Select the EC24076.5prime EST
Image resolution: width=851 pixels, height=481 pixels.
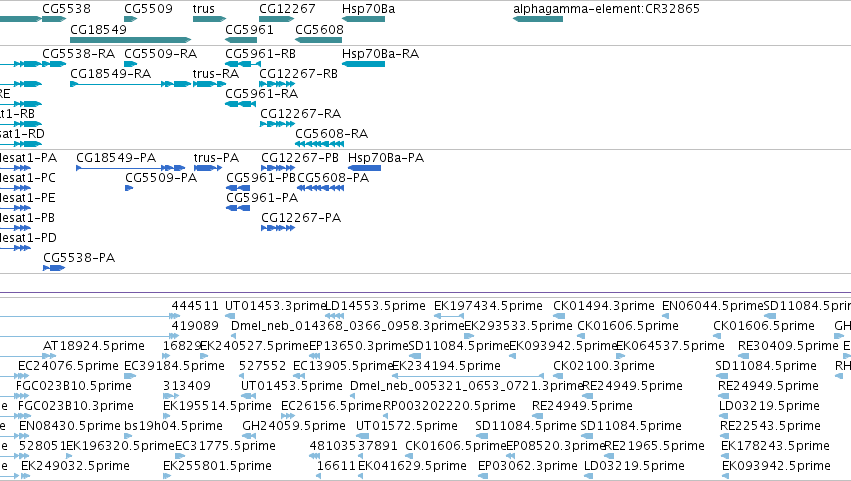tap(23, 376)
